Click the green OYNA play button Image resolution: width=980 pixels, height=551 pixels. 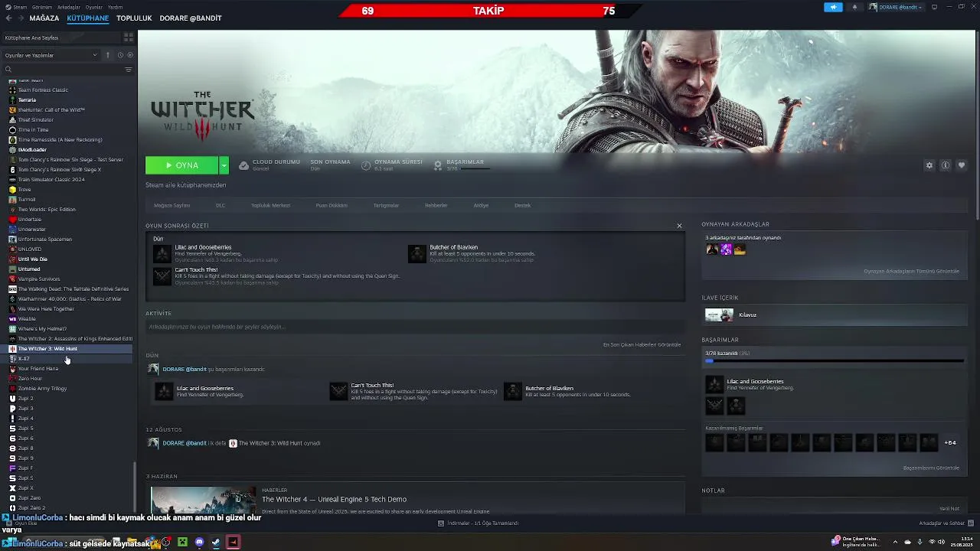coord(182,165)
